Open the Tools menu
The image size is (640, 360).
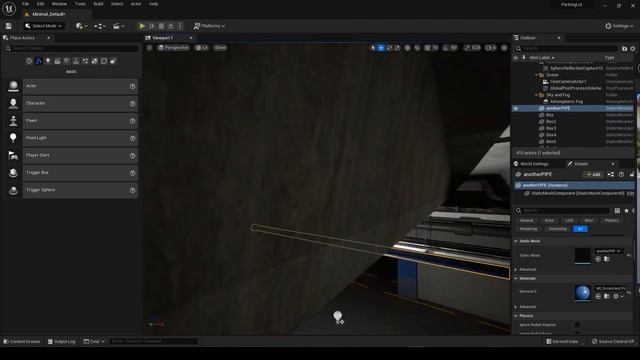(80, 4)
